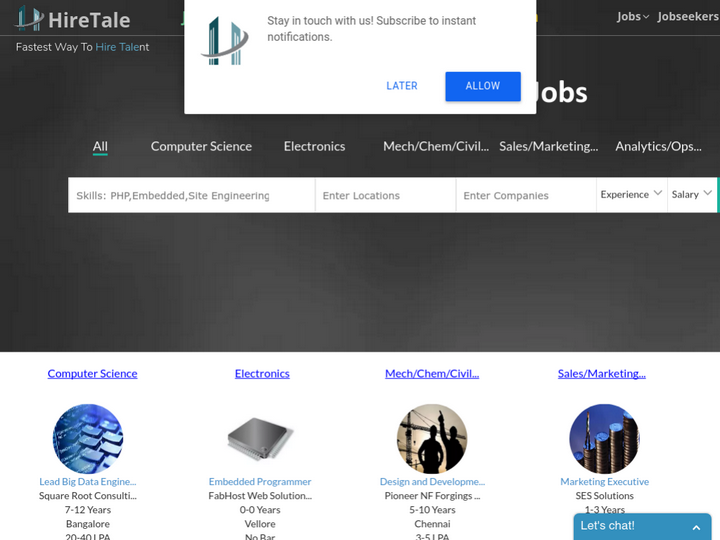Switch to the Computer Science tab

click(x=201, y=146)
